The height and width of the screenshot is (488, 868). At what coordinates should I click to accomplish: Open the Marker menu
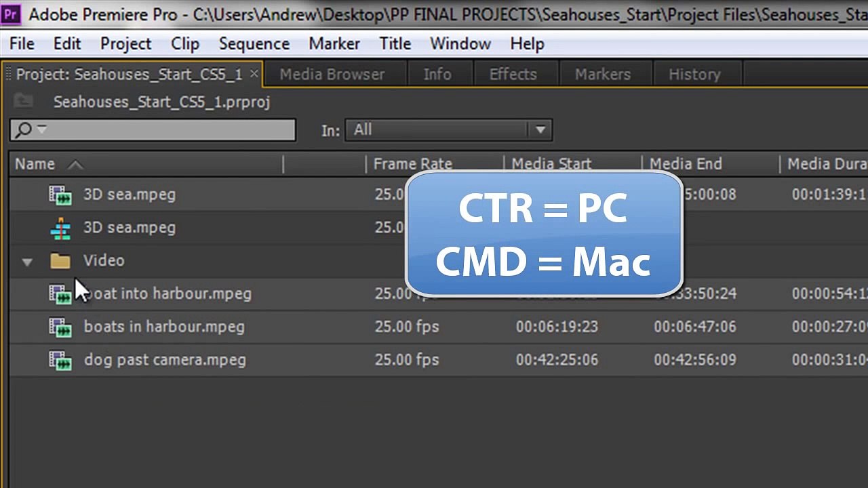(x=334, y=43)
